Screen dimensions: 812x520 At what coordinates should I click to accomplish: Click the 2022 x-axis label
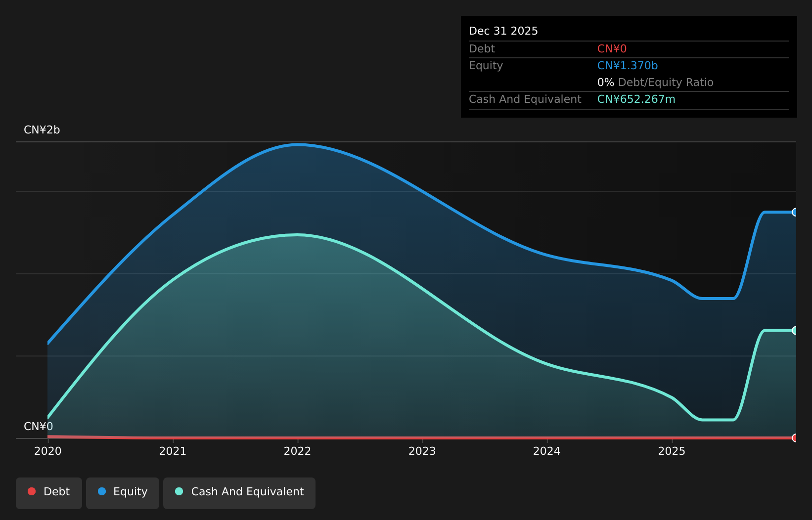[x=297, y=451]
